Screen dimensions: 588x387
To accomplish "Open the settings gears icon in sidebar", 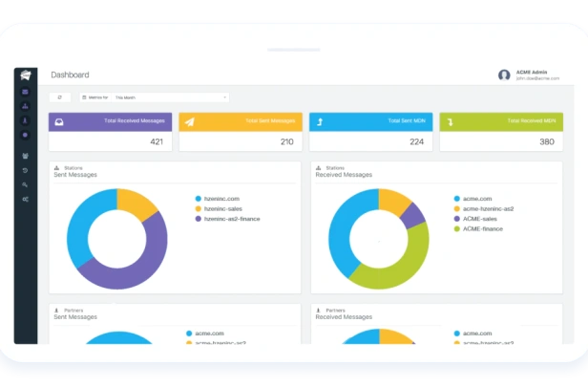I will point(25,200).
